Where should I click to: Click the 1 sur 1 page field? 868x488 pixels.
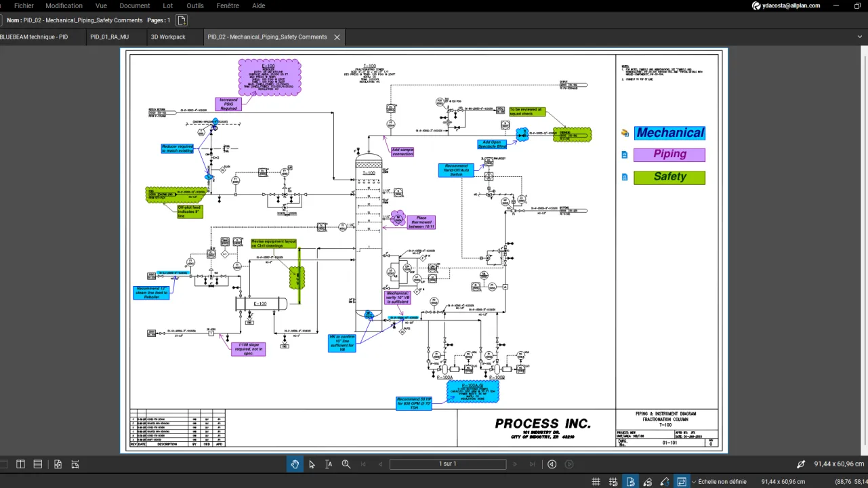(447, 464)
